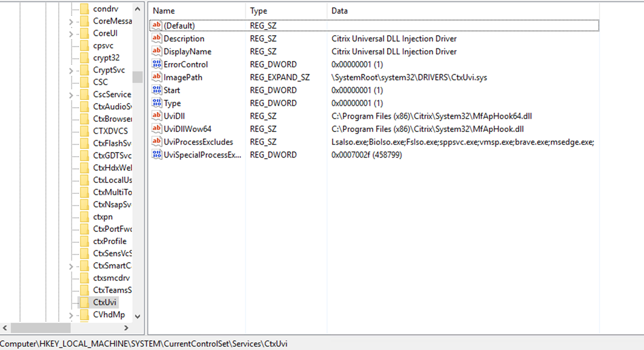The width and height of the screenshot is (644, 350).
Task: Select the CtxPortFw key in the tree
Action: [x=112, y=229]
